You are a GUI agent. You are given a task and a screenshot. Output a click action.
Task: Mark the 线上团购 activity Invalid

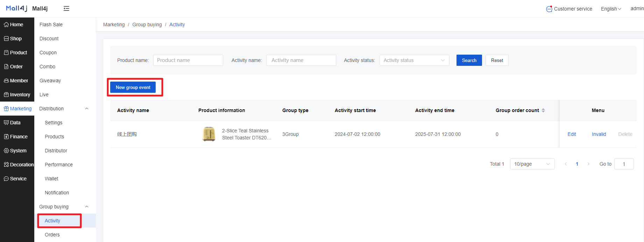[x=599, y=134]
